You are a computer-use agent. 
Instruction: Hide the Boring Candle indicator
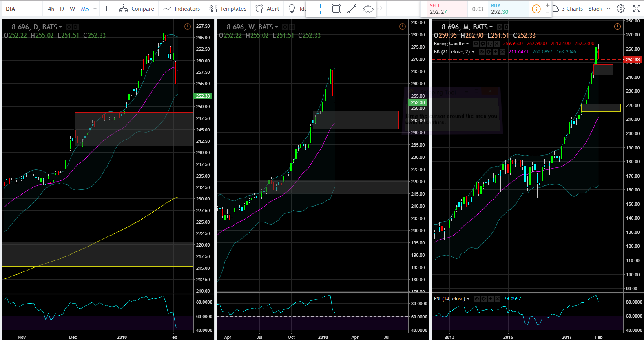click(x=476, y=44)
